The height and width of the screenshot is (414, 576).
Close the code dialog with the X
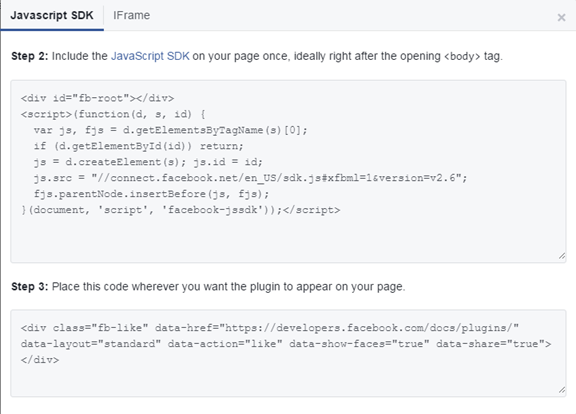pos(561,17)
